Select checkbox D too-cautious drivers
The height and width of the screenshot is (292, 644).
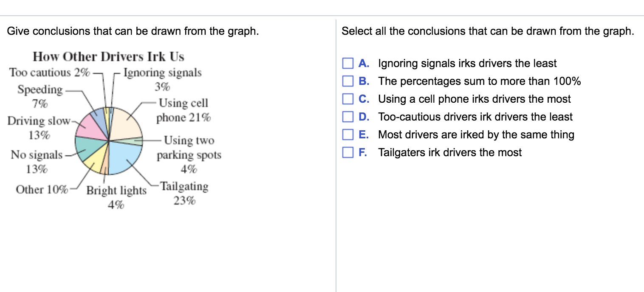click(x=348, y=117)
